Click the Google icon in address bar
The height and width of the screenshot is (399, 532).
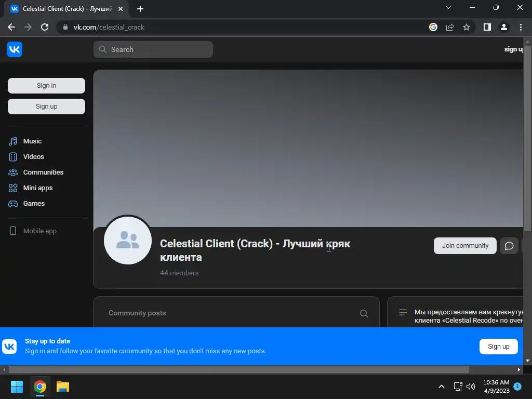click(433, 27)
